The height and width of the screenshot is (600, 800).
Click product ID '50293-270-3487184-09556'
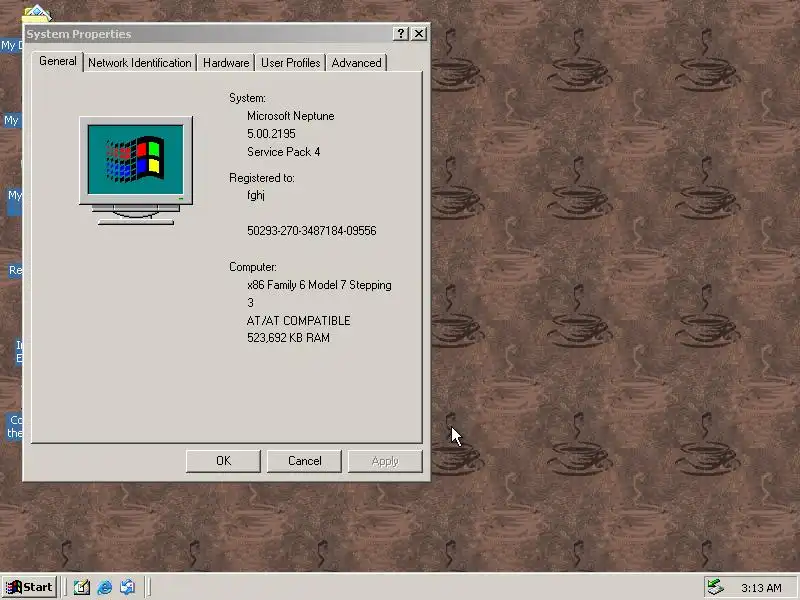(312, 231)
